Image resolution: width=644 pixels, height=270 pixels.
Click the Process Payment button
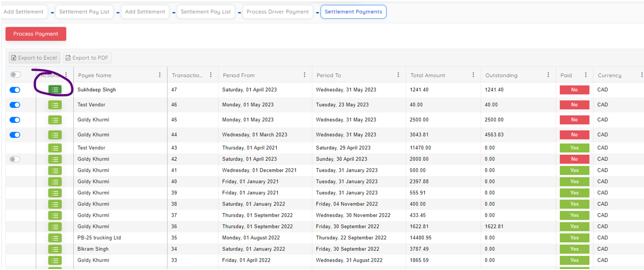point(36,34)
